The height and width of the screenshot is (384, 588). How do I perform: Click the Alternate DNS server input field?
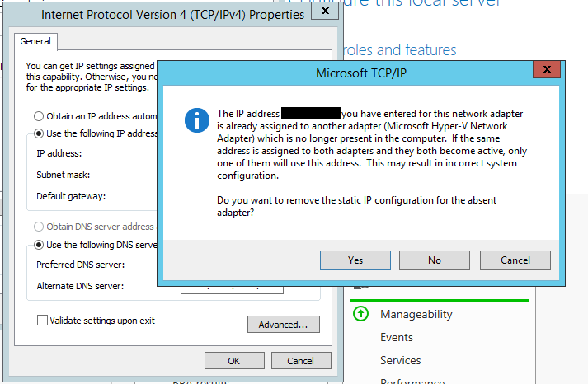pos(232,289)
